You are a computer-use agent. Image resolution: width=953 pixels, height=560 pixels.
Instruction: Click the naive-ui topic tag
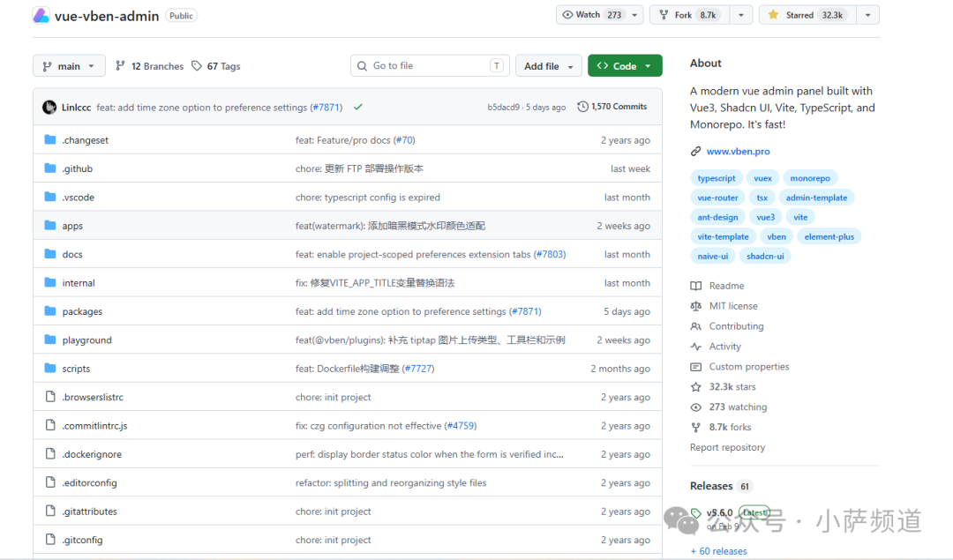(x=712, y=256)
